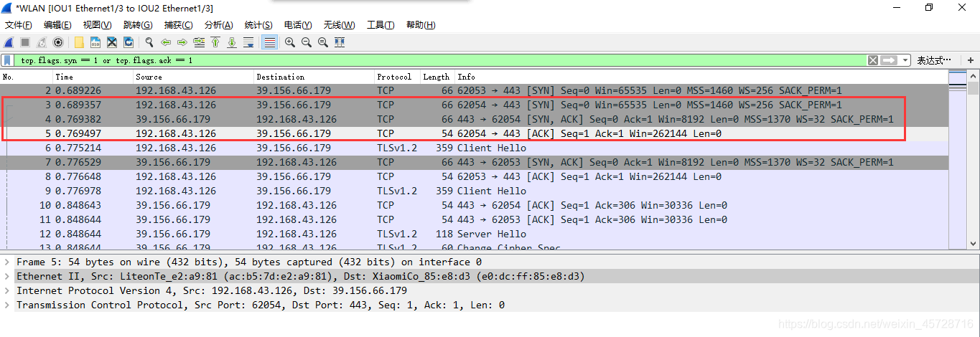The width and height of the screenshot is (980, 337).
Task: Expand the Ethernet II details row
Action: (7, 277)
